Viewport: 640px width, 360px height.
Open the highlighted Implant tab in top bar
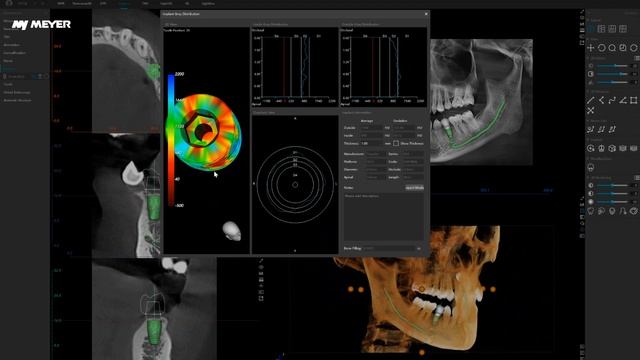click(124, 4)
